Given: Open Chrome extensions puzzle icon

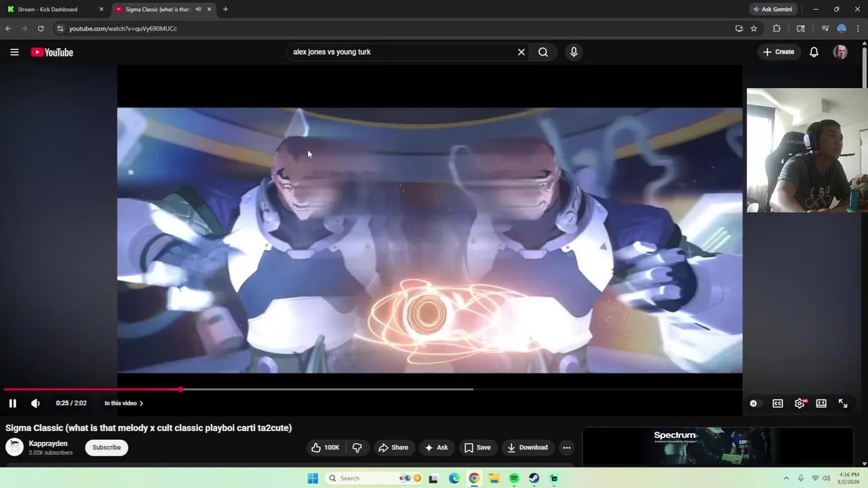Looking at the screenshot, I should (x=776, y=28).
